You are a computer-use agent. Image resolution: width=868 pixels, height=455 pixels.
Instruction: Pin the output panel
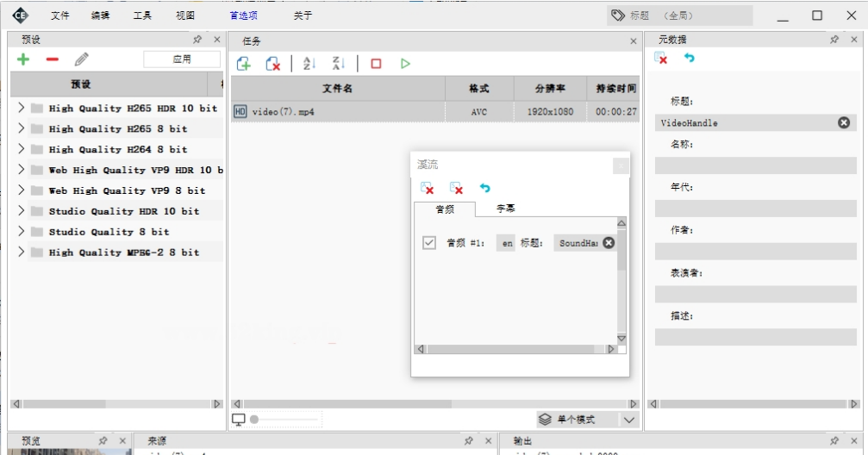(834, 440)
